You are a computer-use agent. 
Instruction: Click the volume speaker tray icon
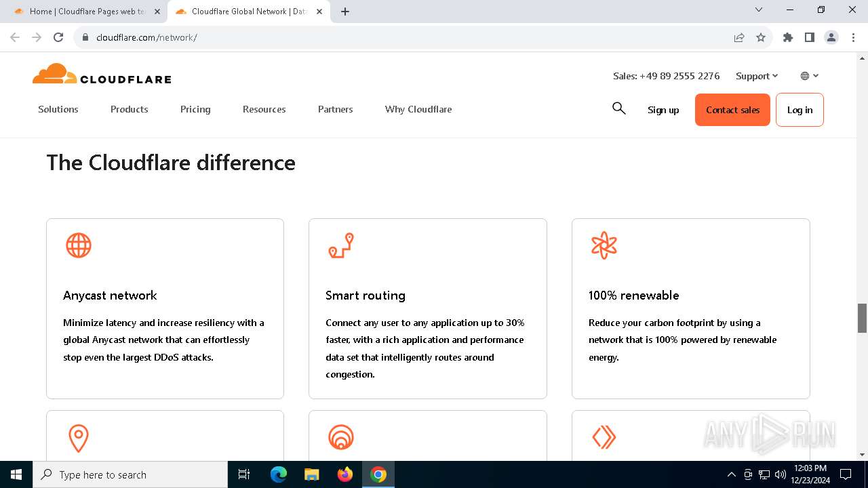click(x=781, y=474)
